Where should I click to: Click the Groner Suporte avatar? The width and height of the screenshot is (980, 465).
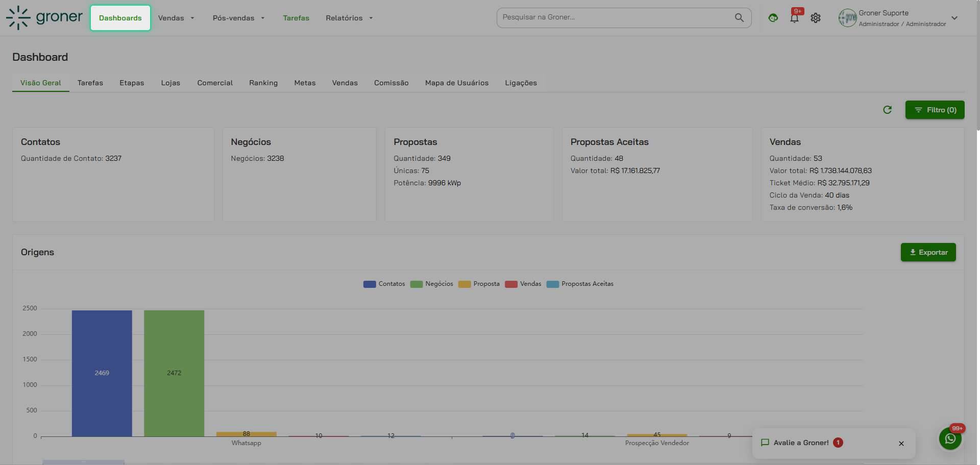coord(847,18)
